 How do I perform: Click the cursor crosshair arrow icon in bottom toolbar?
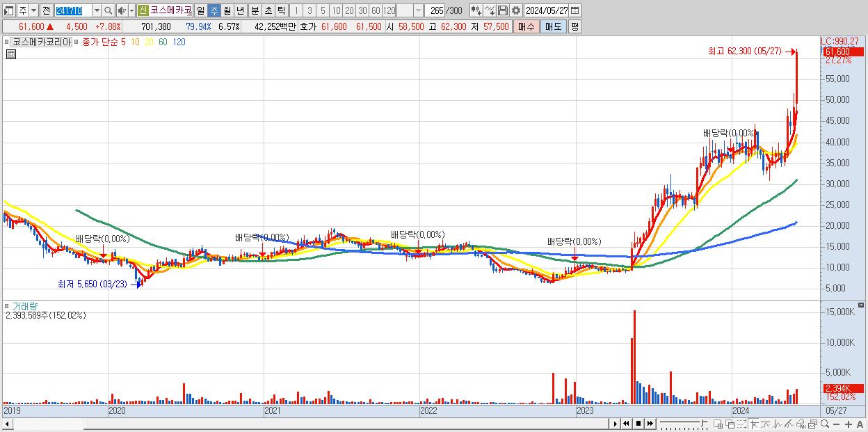coord(754,424)
